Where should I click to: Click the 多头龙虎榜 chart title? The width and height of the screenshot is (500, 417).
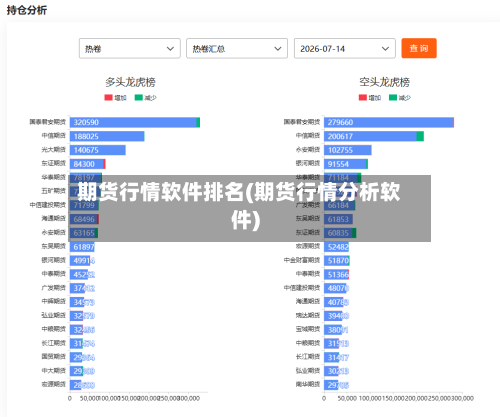[x=130, y=82]
